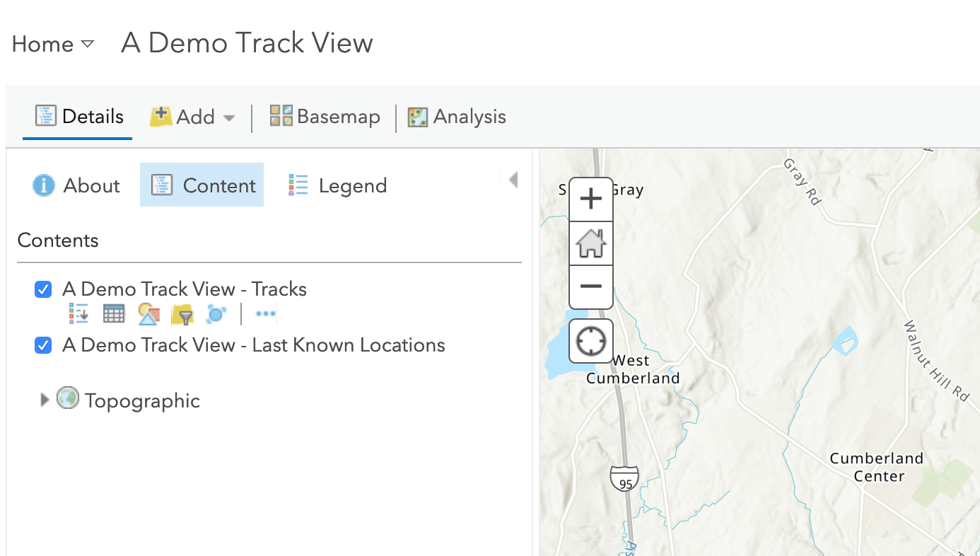Open the Basemap gallery
Screen dimensions: 980x556
(324, 116)
